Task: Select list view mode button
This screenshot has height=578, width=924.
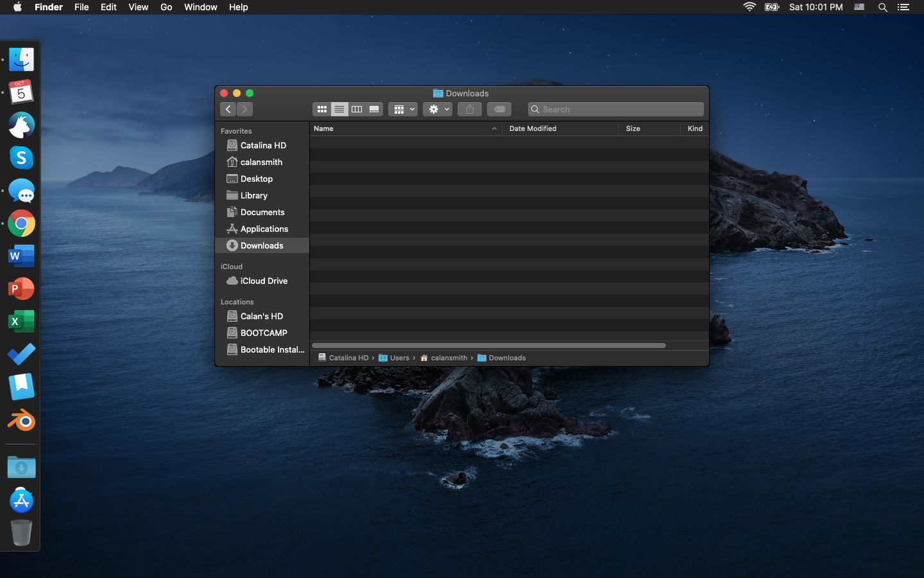Action: click(339, 109)
